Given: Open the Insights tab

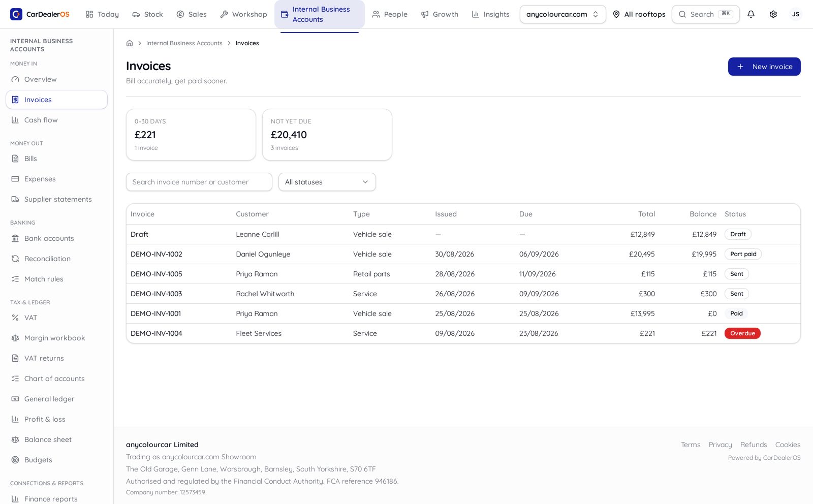Looking at the screenshot, I should (x=490, y=14).
